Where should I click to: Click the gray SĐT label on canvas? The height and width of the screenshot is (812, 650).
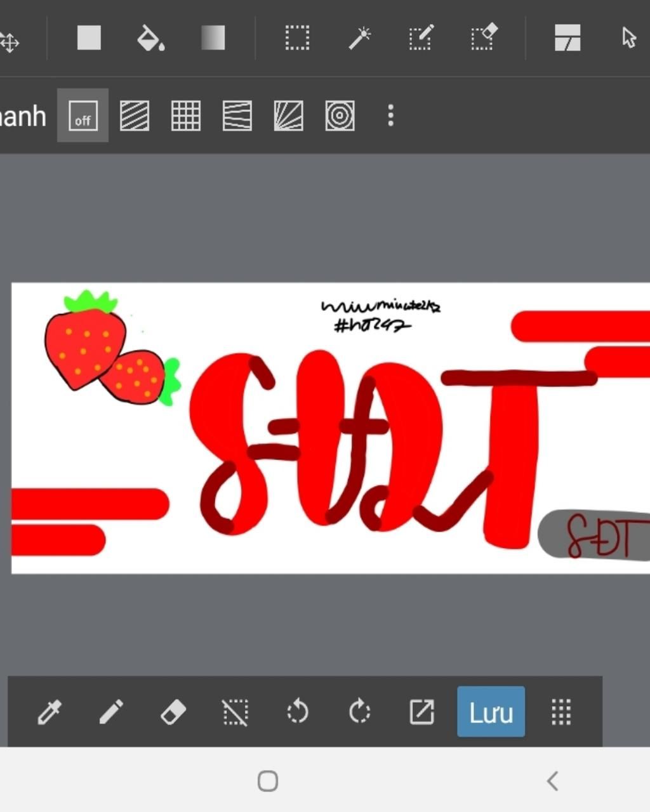594,535
